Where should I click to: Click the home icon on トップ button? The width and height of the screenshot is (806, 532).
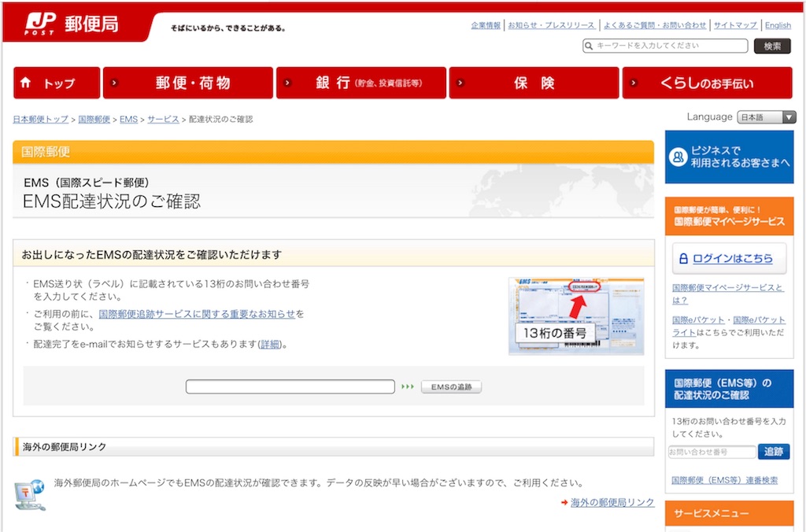tap(26, 83)
